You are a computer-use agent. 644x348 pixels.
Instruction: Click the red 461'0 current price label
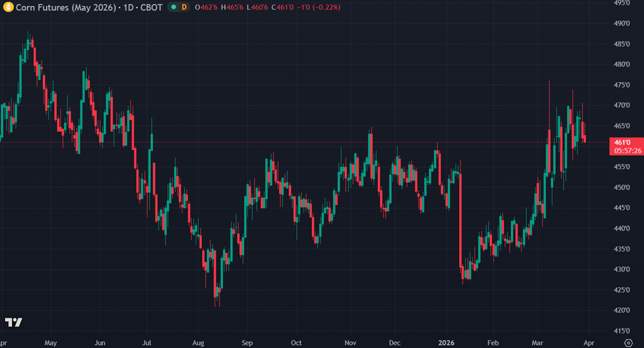point(621,143)
